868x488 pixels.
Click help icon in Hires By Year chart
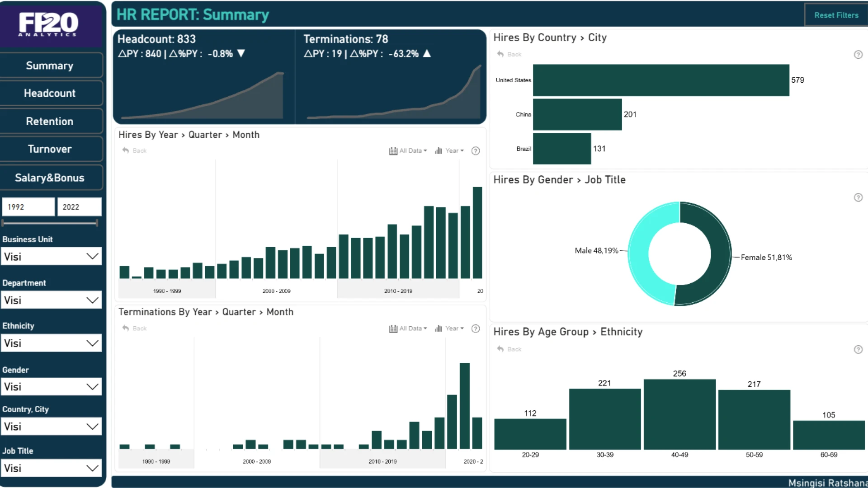pyautogui.click(x=475, y=151)
